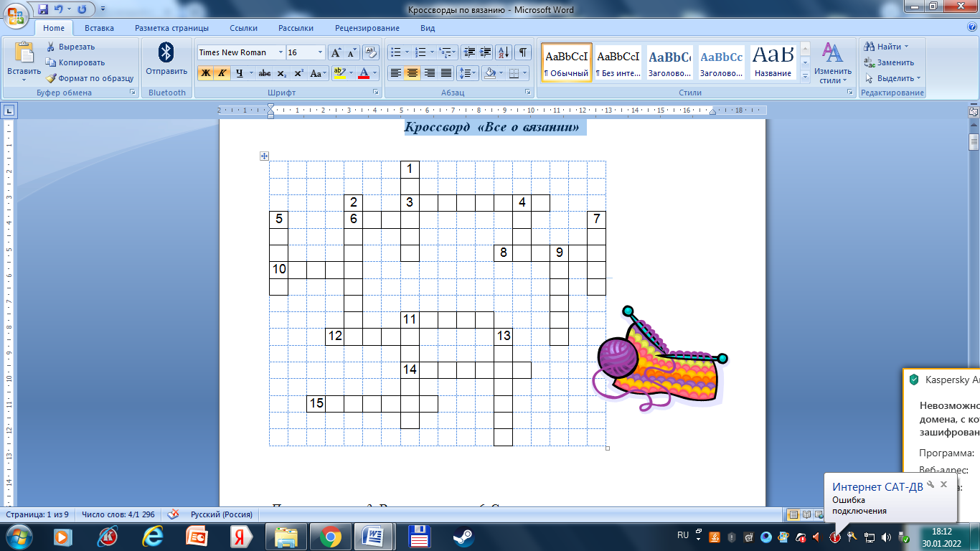Click the red font color button

point(364,73)
